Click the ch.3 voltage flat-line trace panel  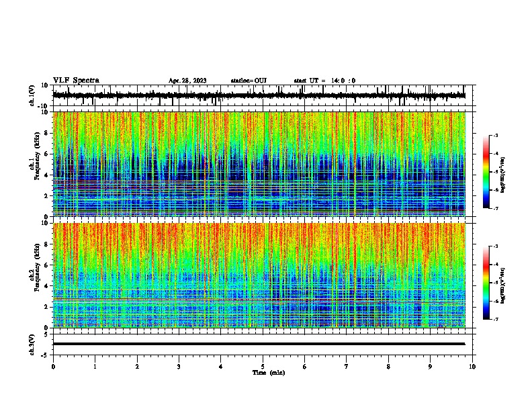[x=263, y=345]
